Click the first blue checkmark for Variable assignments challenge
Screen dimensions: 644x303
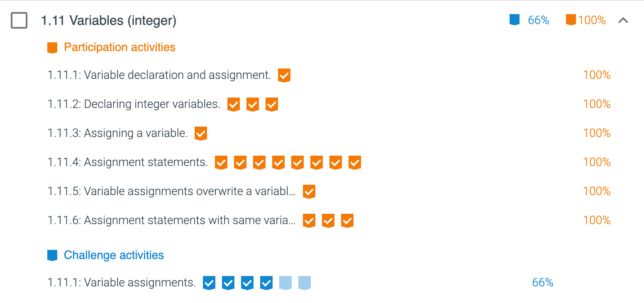[209, 283]
